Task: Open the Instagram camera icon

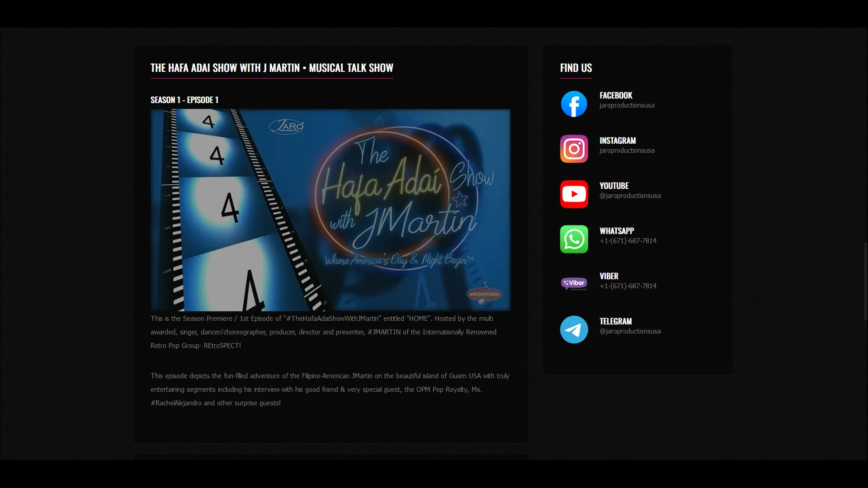Action: 574,149
